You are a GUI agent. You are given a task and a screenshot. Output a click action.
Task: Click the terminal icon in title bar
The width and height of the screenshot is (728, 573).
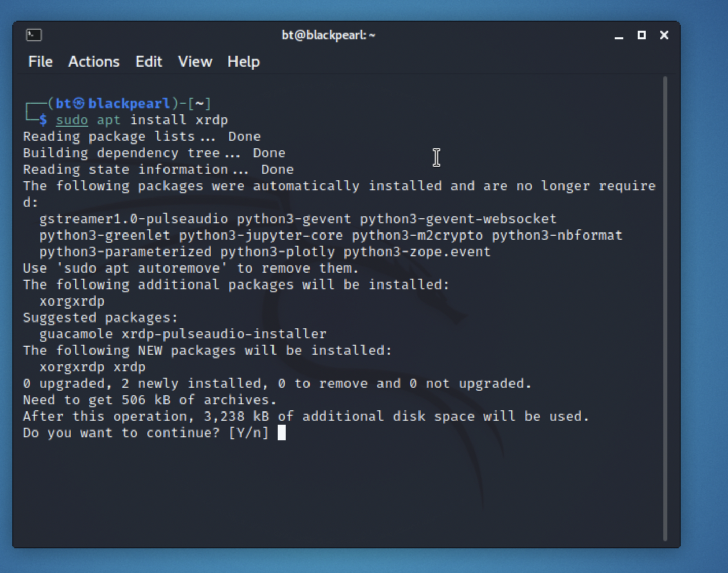click(34, 35)
